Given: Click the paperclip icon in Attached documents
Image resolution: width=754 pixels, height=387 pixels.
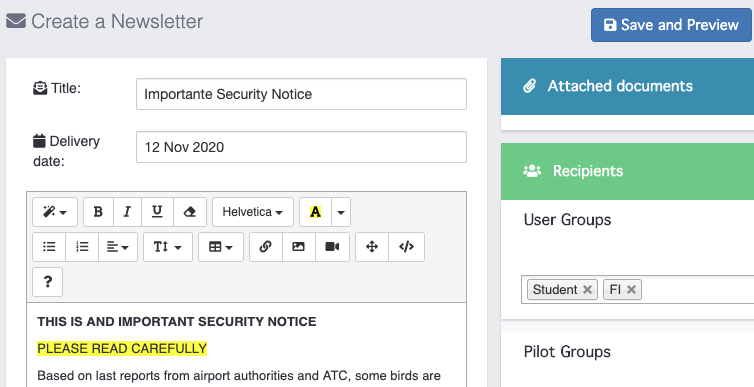Looking at the screenshot, I should click(529, 87).
